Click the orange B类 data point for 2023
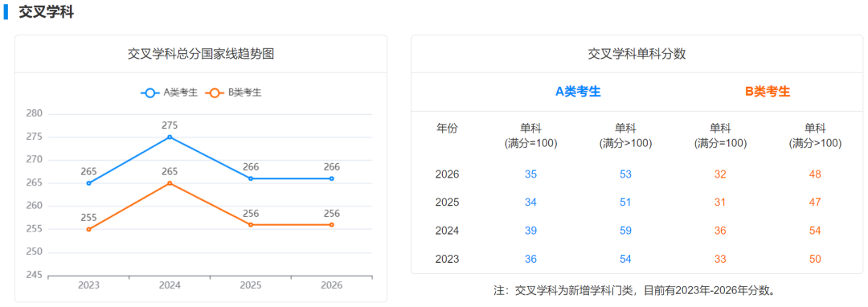Screen dimensions: 868x307 [88, 229]
